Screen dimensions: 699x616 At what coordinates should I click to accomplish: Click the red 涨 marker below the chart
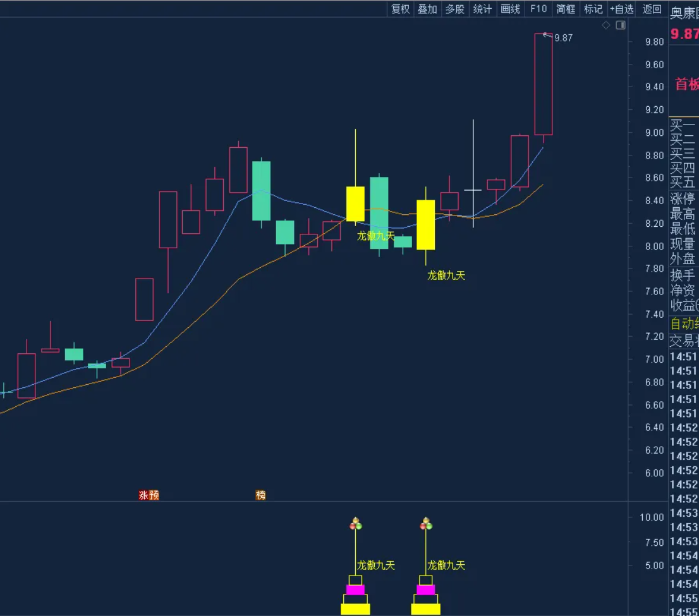pos(143,495)
